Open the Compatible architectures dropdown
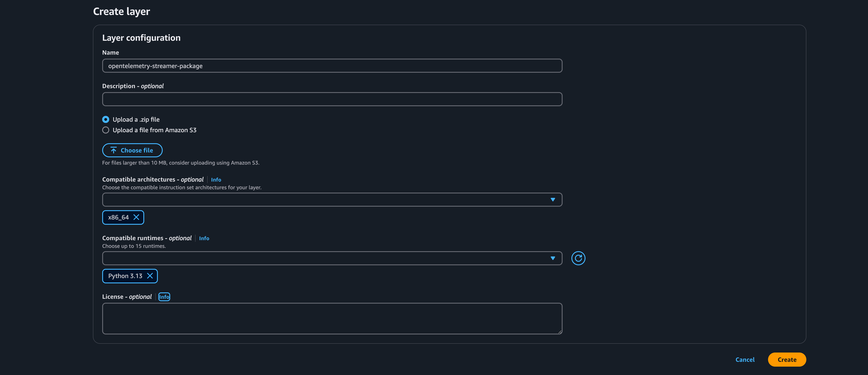The image size is (868, 375). coord(332,199)
